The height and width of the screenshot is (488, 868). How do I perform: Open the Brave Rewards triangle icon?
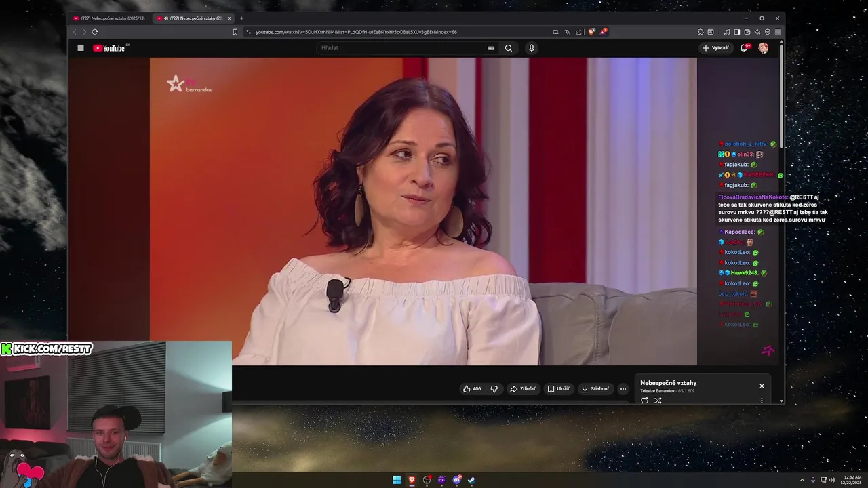pos(603,32)
